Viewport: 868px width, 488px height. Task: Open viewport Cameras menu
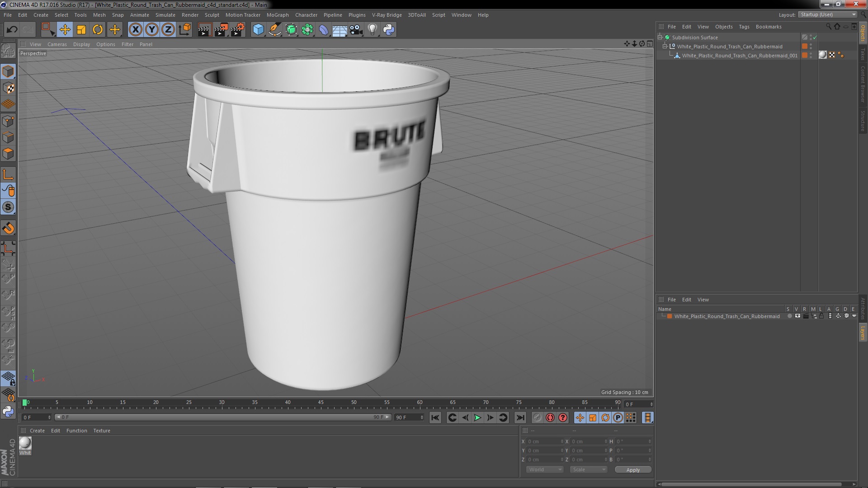pyautogui.click(x=57, y=44)
